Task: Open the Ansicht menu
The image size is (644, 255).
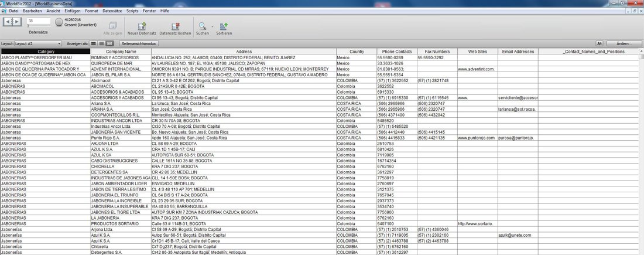Action: click(x=53, y=11)
